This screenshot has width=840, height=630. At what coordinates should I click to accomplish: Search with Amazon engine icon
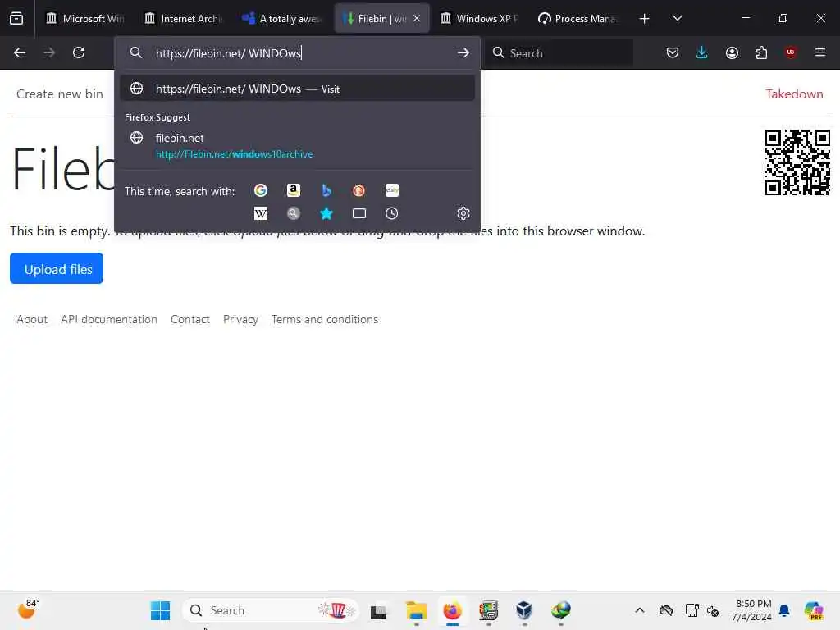[x=294, y=190]
